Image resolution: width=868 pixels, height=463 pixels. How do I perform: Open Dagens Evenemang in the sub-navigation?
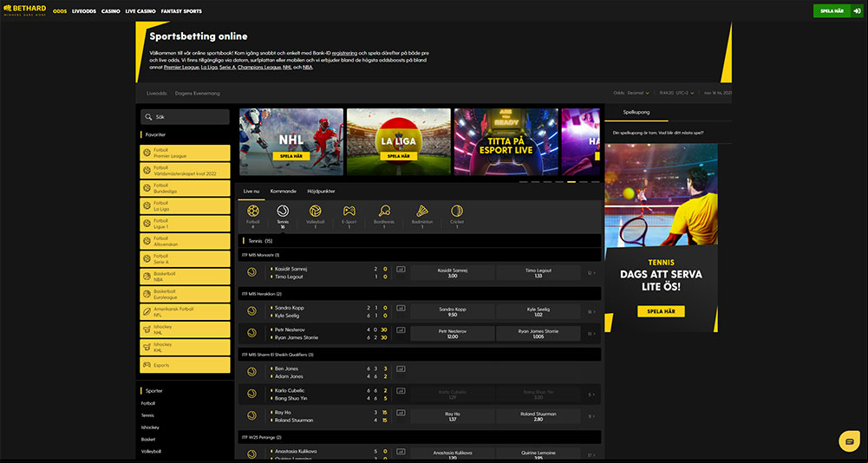(x=197, y=94)
